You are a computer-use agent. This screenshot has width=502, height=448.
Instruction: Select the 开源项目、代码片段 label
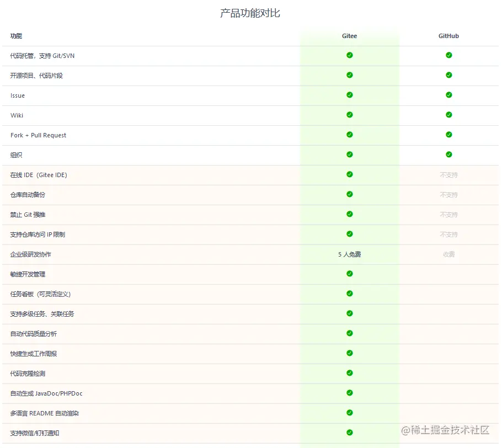[36, 76]
